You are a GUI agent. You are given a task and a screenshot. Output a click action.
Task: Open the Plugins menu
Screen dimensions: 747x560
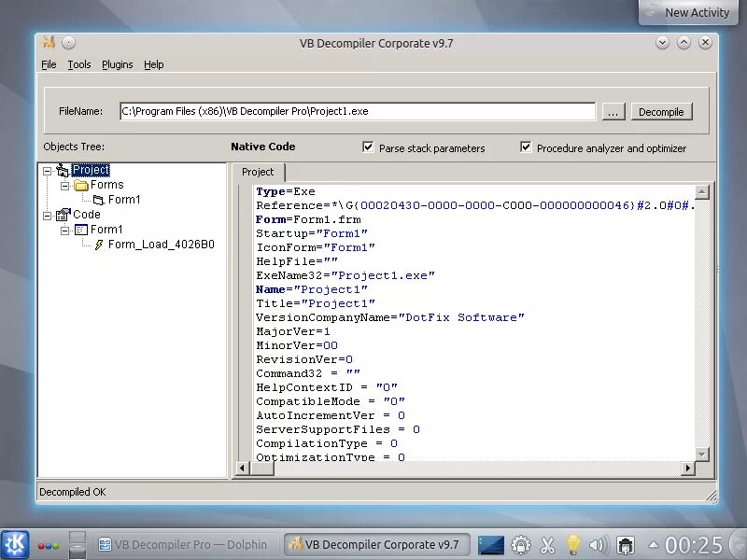coord(118,64)
